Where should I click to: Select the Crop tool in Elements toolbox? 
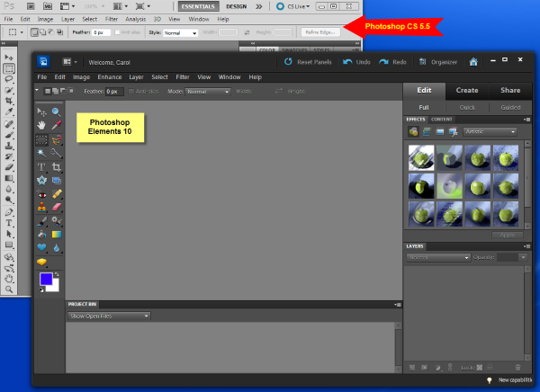tap(57, 167)
